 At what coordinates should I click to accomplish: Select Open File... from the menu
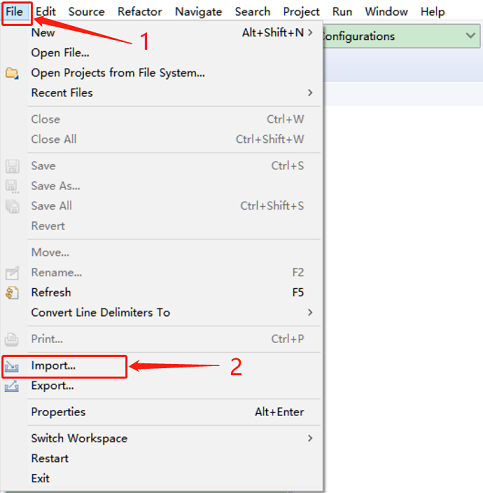click(x=60, y=53)
